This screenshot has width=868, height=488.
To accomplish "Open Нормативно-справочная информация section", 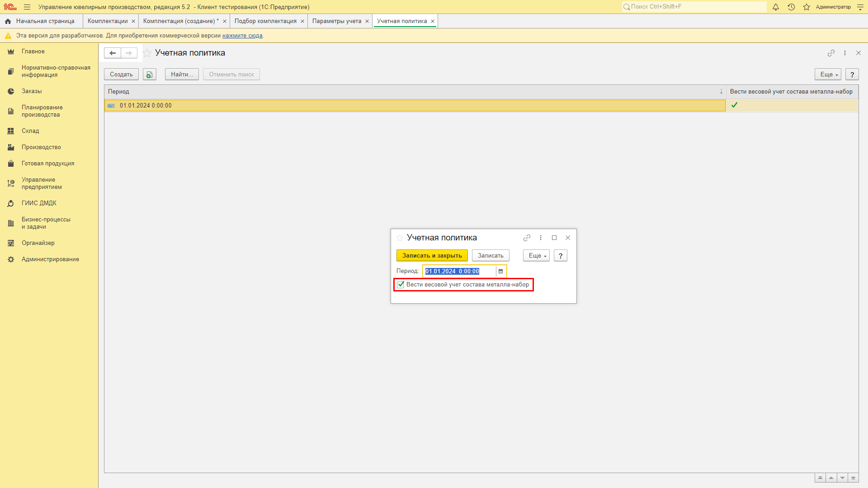I will point(56,71).
